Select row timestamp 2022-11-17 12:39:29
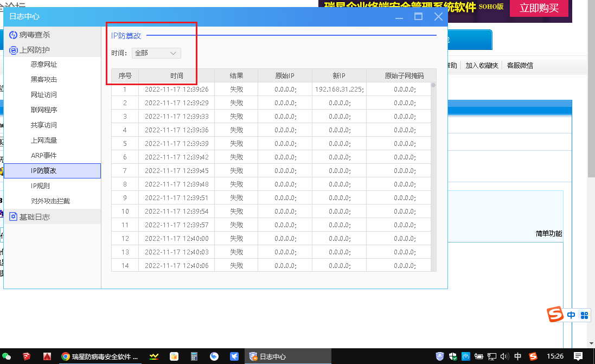 pyautogui.click(x=177, y=103)
